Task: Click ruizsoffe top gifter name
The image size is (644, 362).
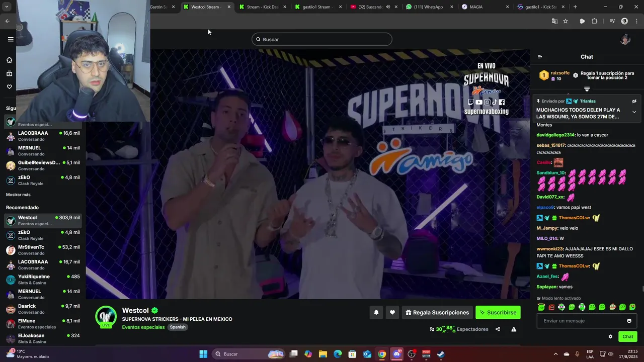Action: coord(560,73)
